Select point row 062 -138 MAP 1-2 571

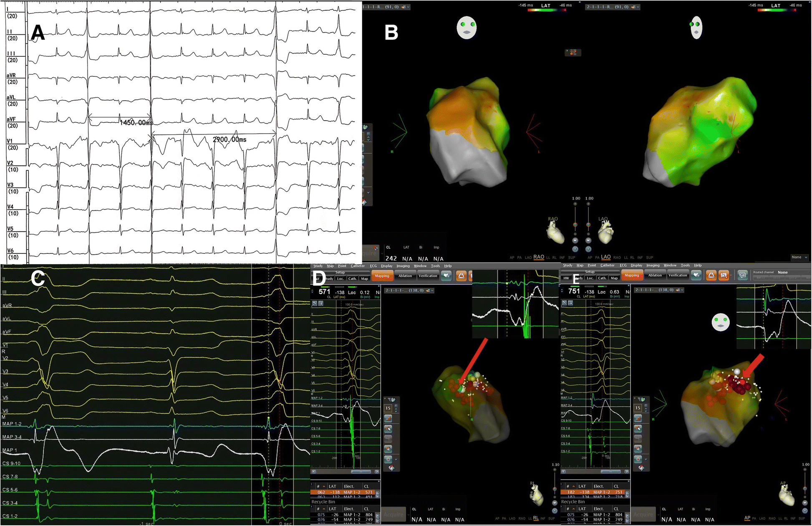(343, 492)
